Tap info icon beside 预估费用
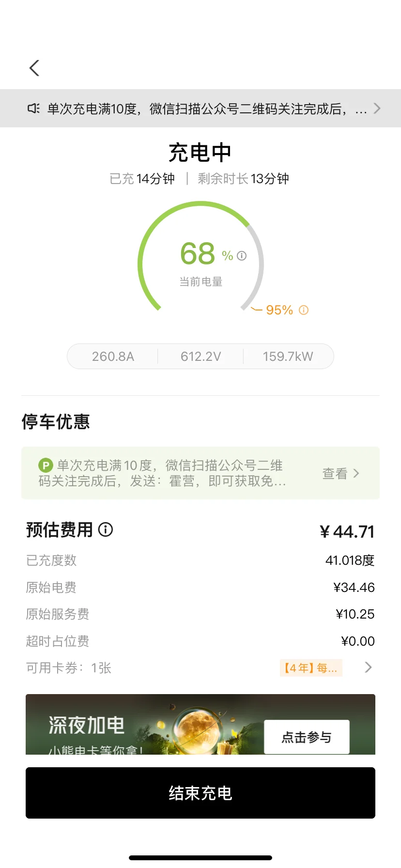The width and height of the screenshot is (401, 868). (x=106, y=529)
